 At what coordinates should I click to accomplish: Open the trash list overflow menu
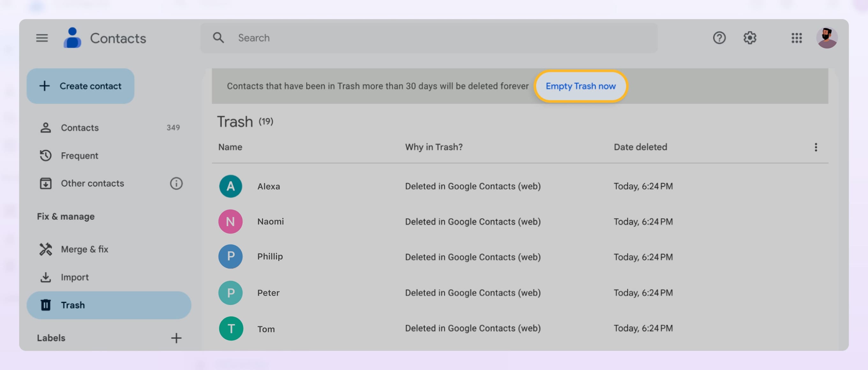(816, 147)
